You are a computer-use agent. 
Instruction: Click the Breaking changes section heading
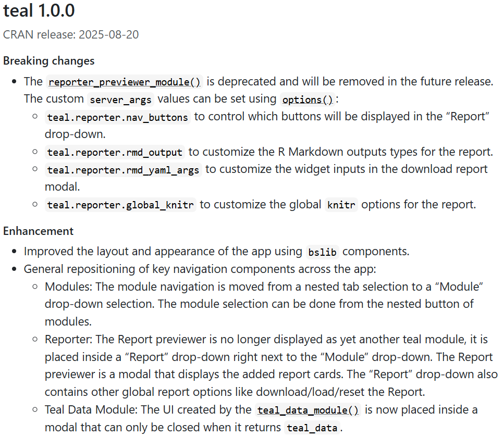49,61
